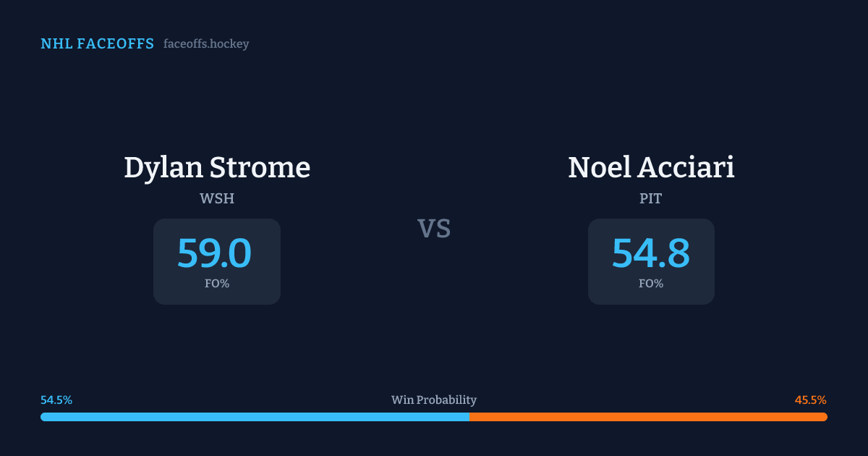Image resolution: width=868 pixels, height=456 pixels.
Task: Click the FO% label under 54.8
Action: click(x=651, y=284)
